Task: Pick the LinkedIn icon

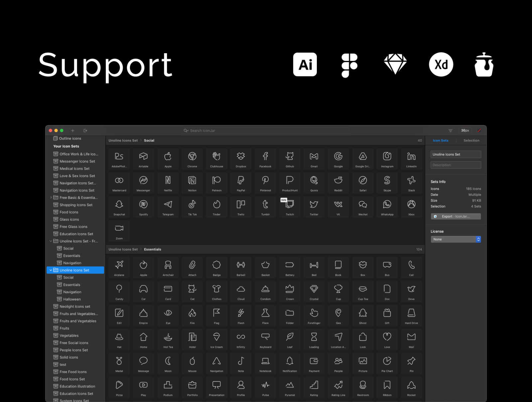Action: (x=411, y=159)
